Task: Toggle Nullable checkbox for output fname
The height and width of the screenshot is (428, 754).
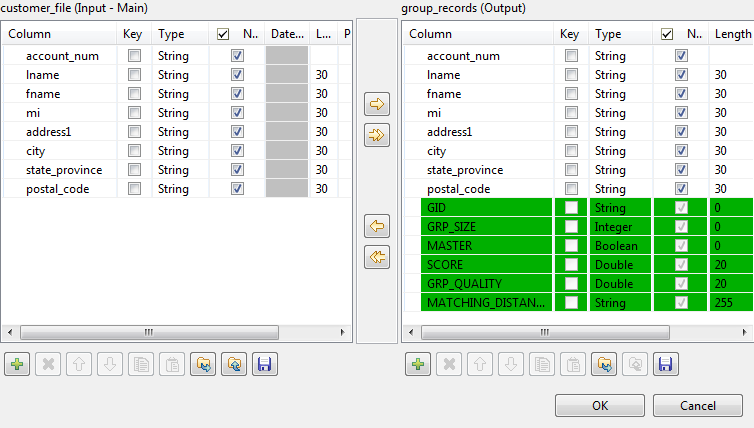Action: point(681,94)
